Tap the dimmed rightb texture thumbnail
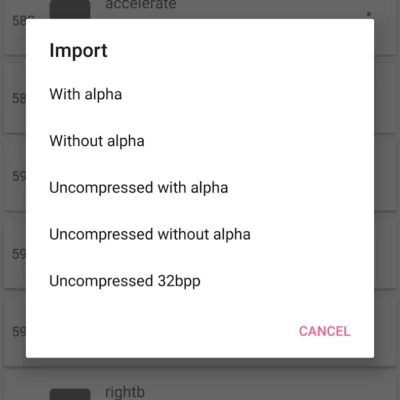 70,394
